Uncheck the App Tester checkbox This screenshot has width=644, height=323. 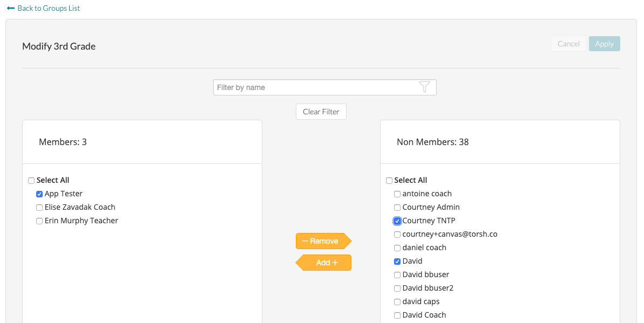(39, 194)
